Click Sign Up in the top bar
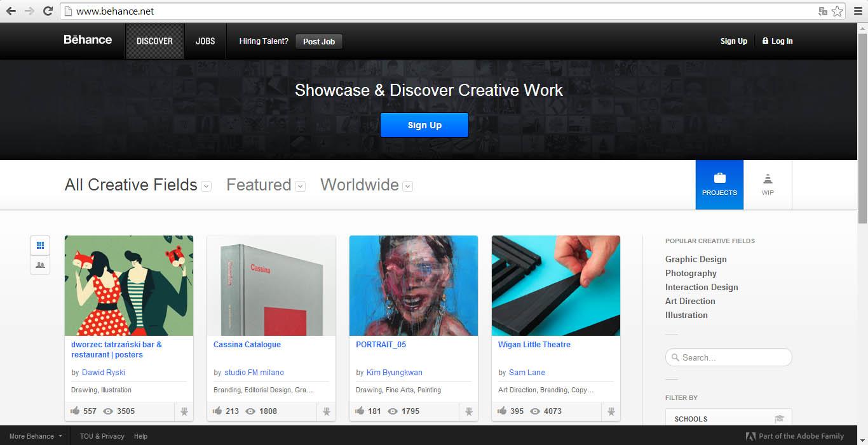868x445 pixels. point(734,41)
